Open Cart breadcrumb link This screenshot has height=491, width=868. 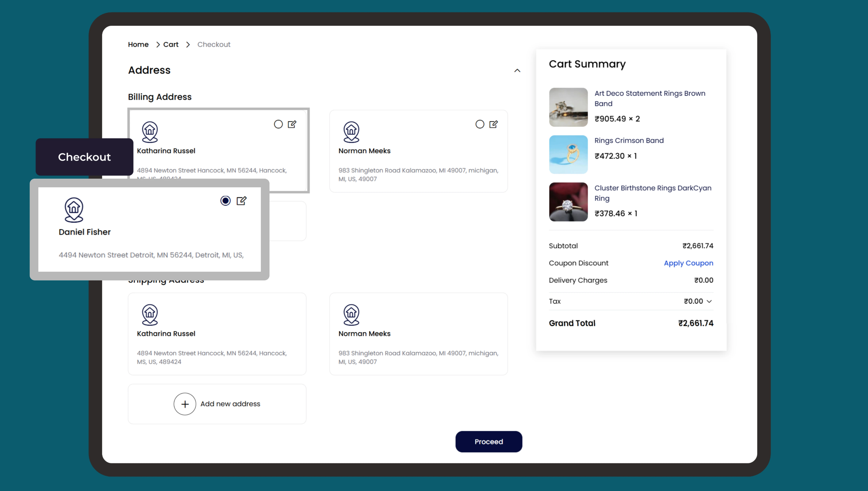[x=171, y=44]
